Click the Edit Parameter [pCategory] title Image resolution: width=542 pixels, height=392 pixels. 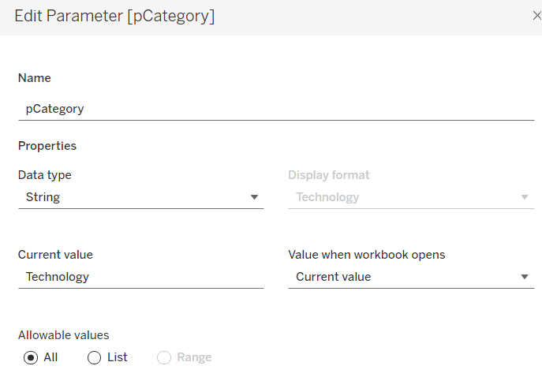[114, 17]
